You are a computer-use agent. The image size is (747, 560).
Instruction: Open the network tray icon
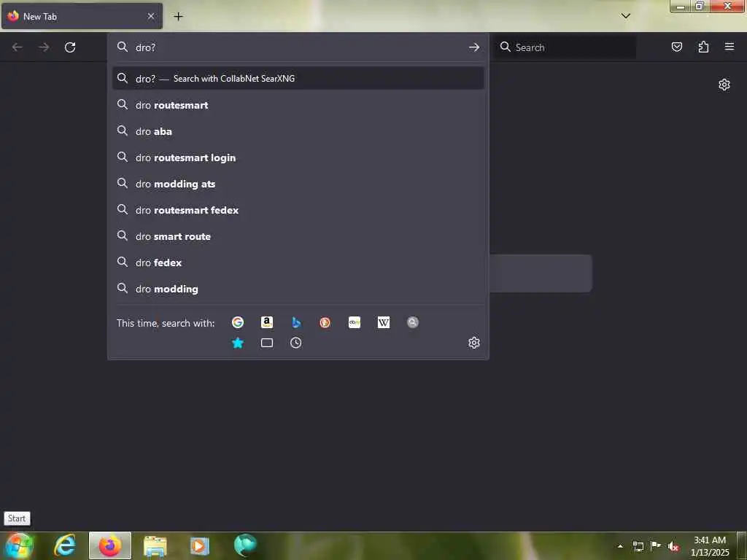click(x=638, y=546)
